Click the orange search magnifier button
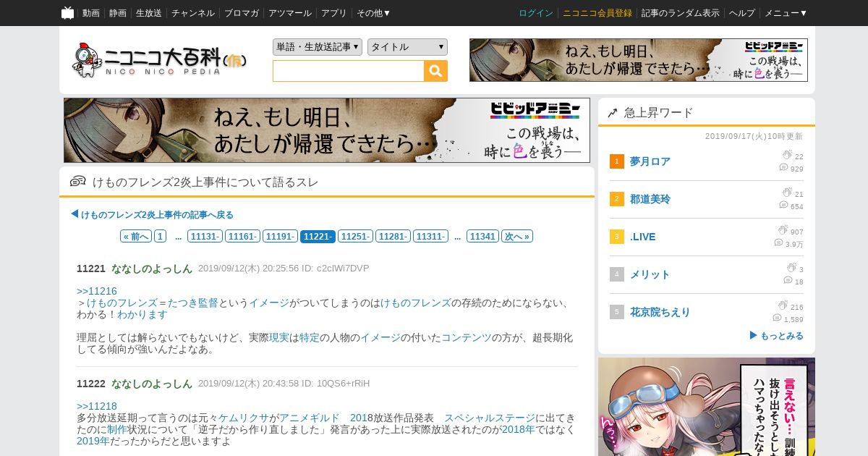This screenshot has width=868, height=456. [x=435, y=71]
